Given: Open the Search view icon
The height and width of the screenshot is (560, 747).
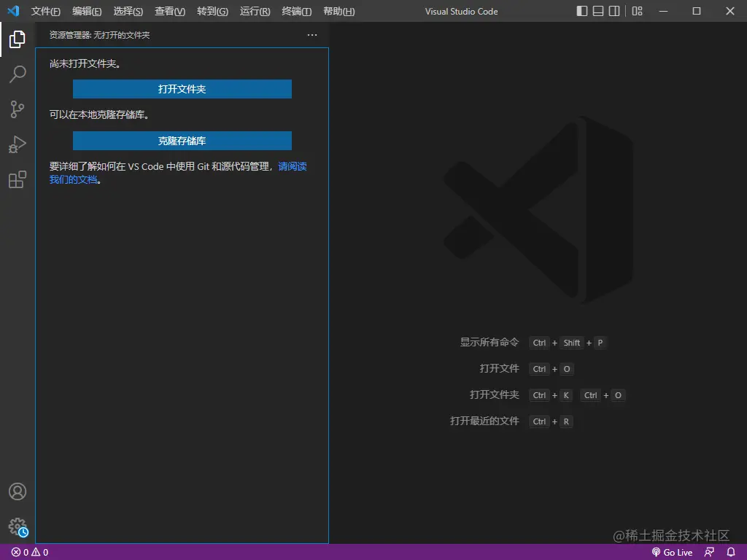Looking at the screenshot, I should coord(18,74).
